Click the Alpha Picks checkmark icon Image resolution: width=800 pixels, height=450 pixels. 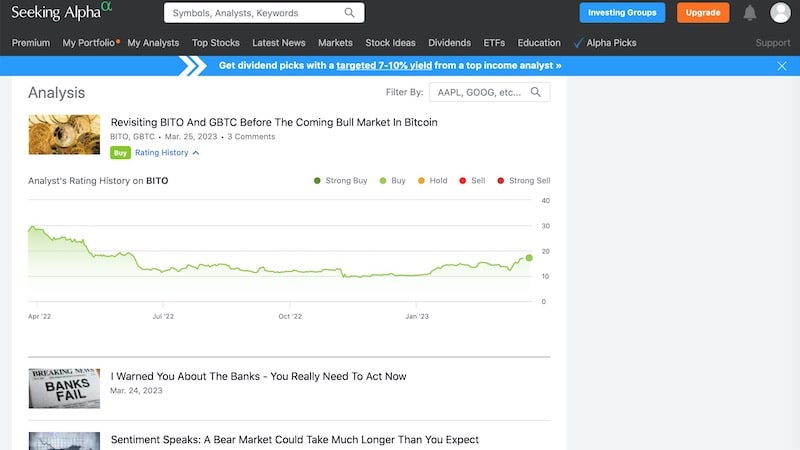click(x=578, y=43)
